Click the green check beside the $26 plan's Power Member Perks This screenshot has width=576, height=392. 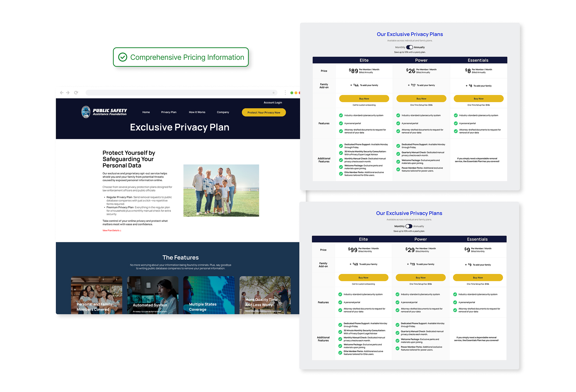click(398, 169)
